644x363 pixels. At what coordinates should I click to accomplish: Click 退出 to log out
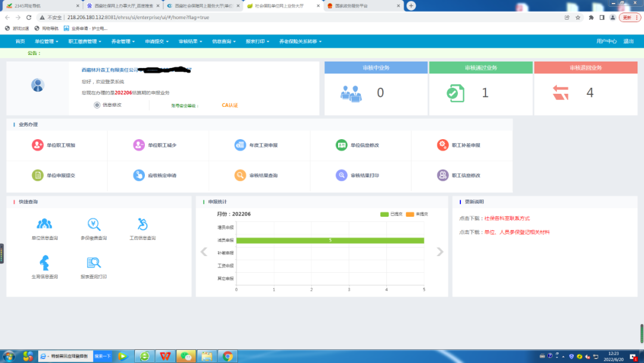click(628, 41)
